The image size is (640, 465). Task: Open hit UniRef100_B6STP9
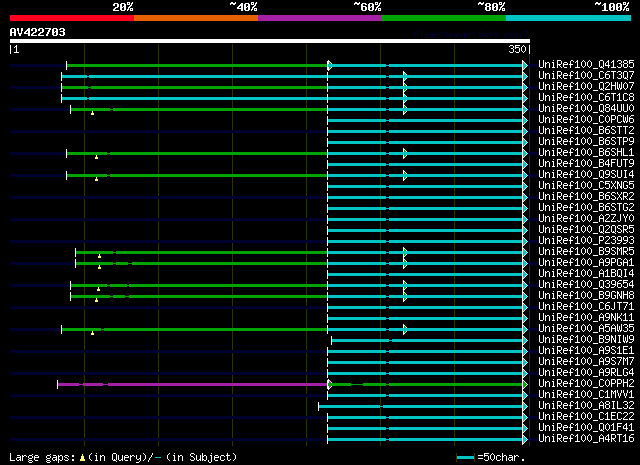click(586, 142)
